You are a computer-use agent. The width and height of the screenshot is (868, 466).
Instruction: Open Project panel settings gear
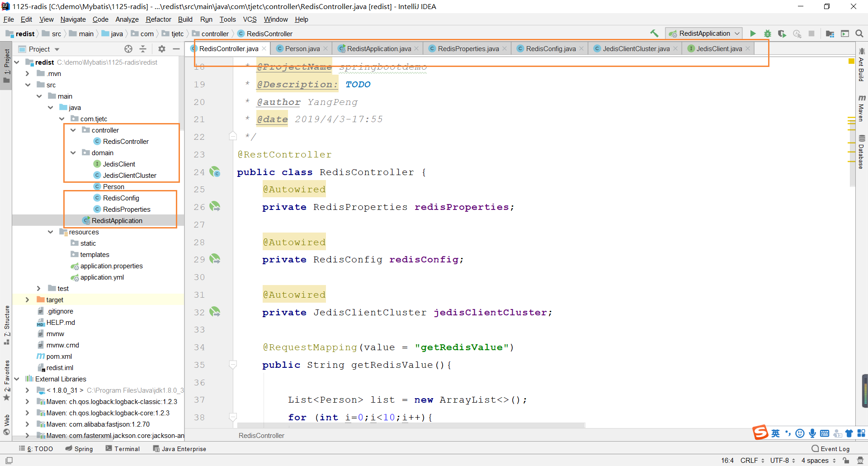click(x=162, y=49)
